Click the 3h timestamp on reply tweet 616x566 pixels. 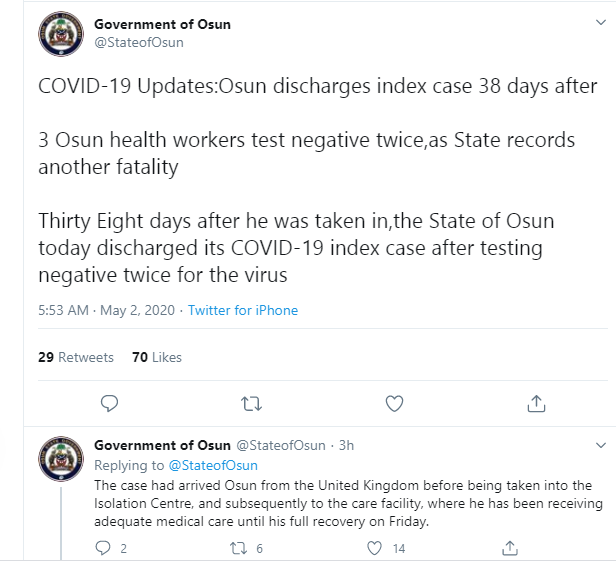coord(346,445)
